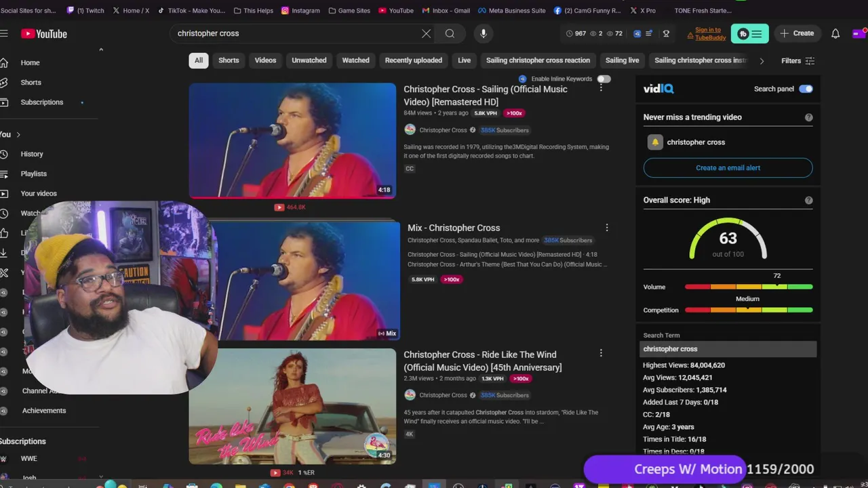Collapse sidebar section with up chevron
The image size is (868, 488).
point(101,49)
